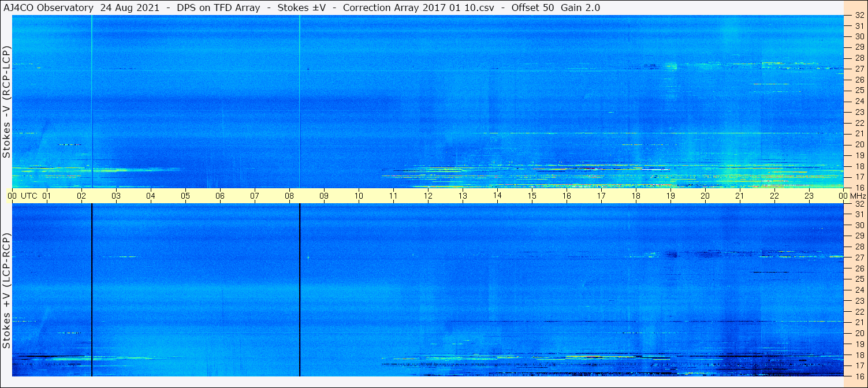Click the 03 hour marker

point(116,196)
